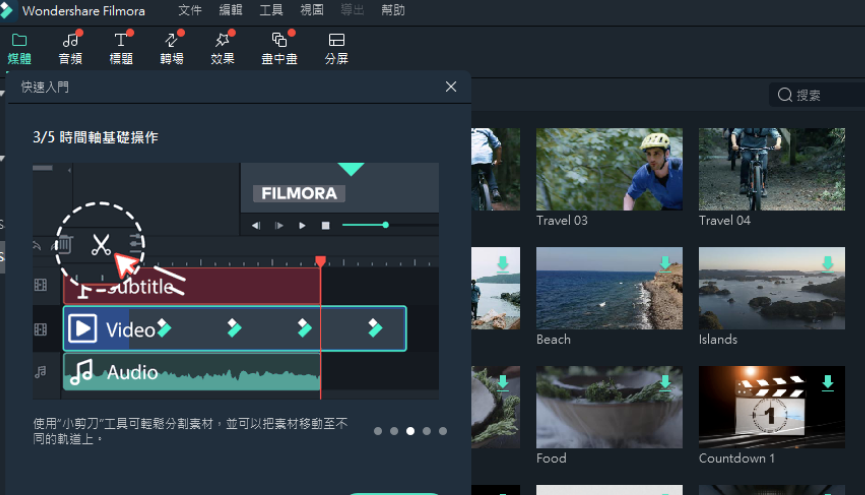Select the Video clip on tutorial timeline
Viewport: 865px width, 495px height.
point(235,329)
